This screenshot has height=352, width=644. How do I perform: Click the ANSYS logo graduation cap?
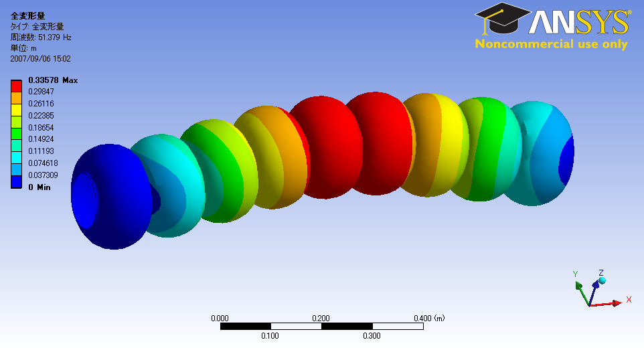(x=502, y=18)
